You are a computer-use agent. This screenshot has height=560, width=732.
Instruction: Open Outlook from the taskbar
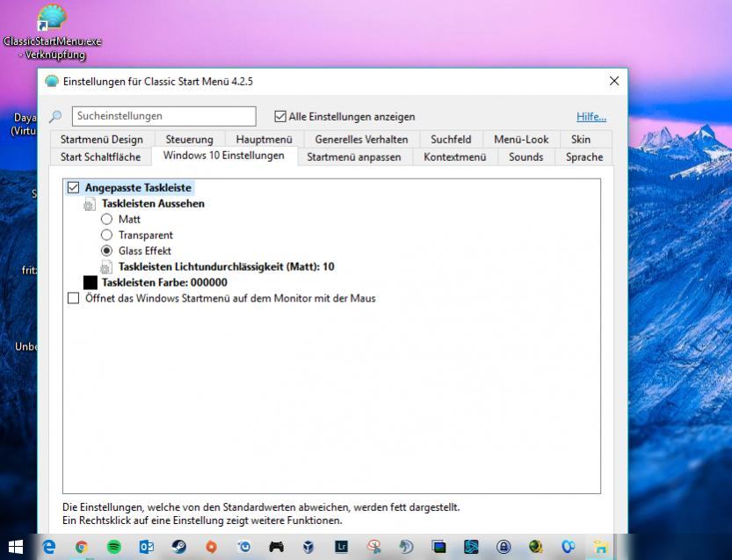[x=146, y=547]
